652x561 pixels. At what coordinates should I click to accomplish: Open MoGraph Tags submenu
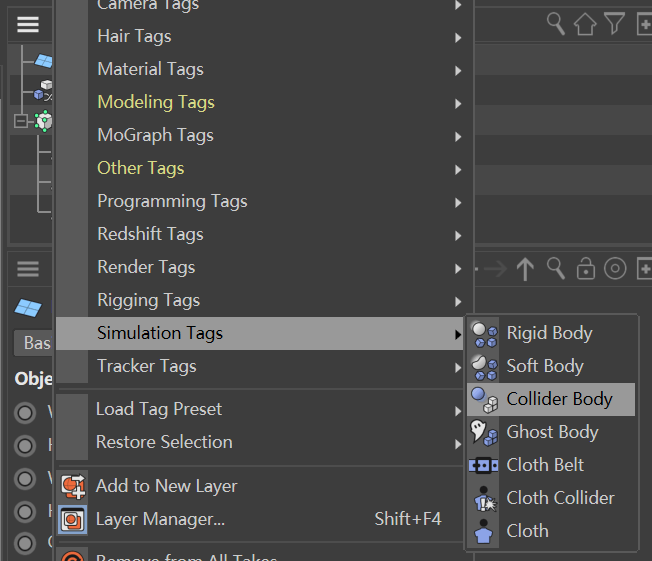(259, 136)
